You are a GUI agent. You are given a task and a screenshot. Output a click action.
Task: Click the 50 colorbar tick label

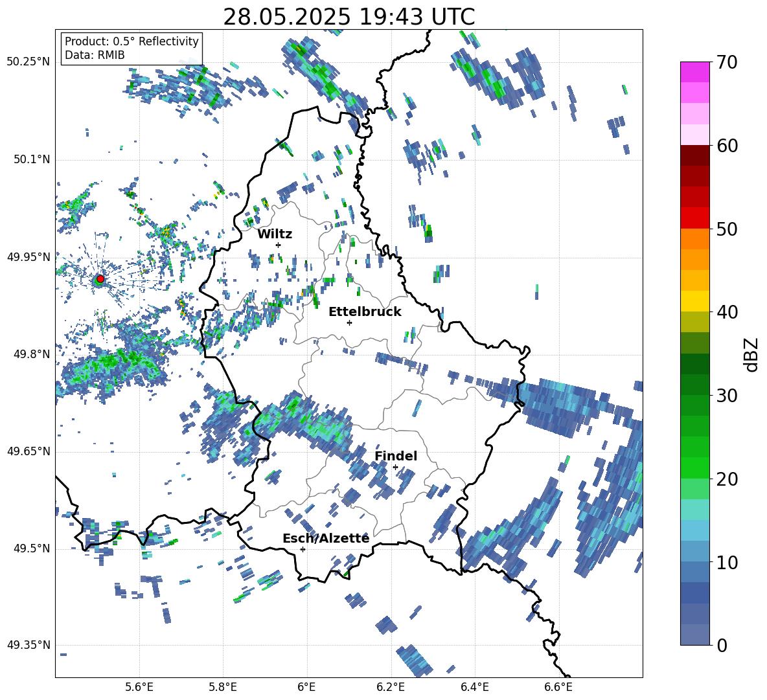click(x=727, y=229)
